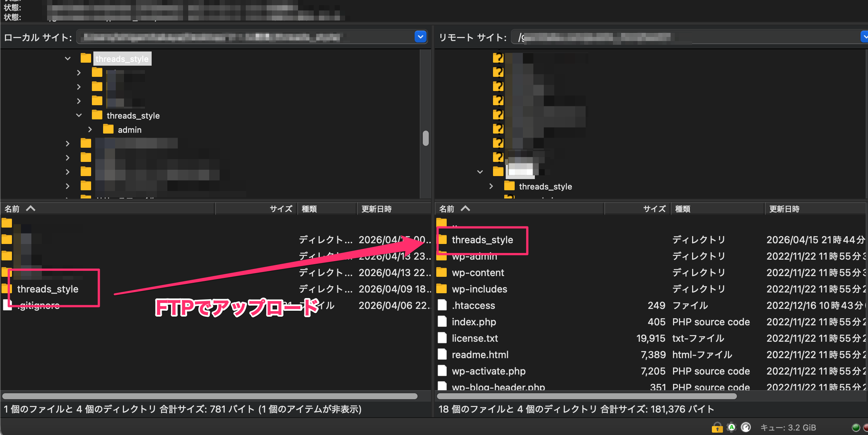This screenshot has width=868, height=435.
Task: Select the local threads_style folder in file list
Action: point(47,289)
